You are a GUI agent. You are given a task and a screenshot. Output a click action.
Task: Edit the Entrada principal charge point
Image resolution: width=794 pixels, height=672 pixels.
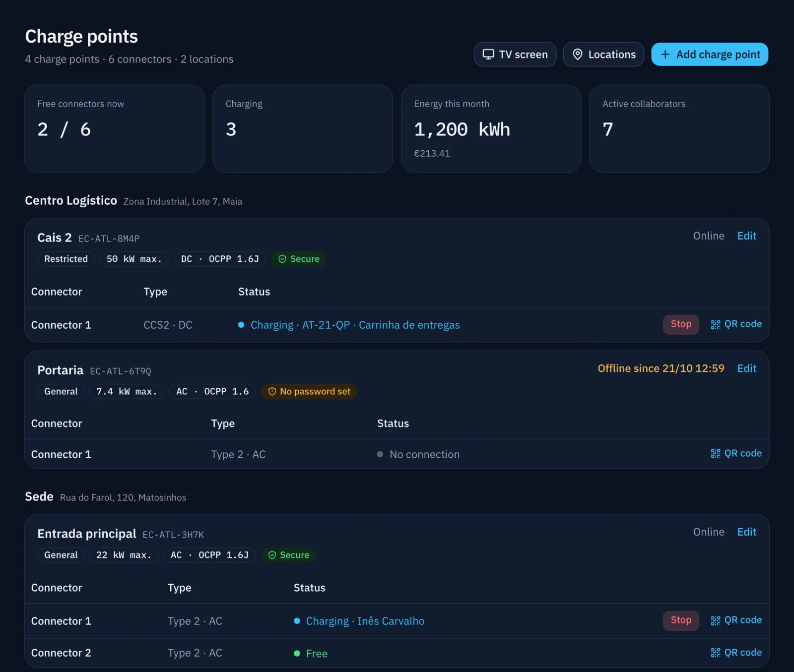[x=746, y=532]
